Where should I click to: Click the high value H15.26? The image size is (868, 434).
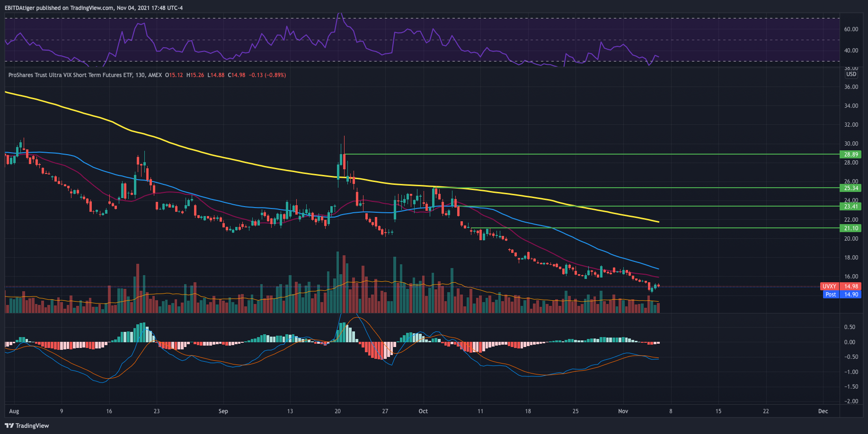pyautogui.click(x=195, y=75)
